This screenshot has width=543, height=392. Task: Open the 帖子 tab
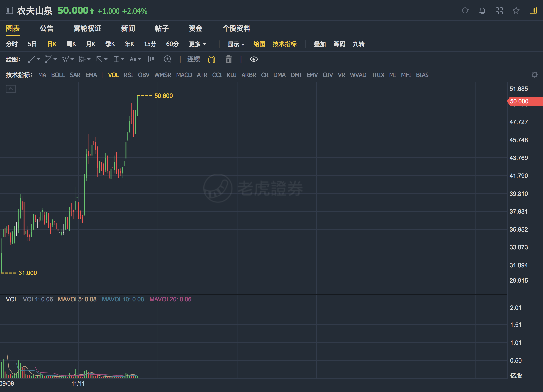(162, 28)
